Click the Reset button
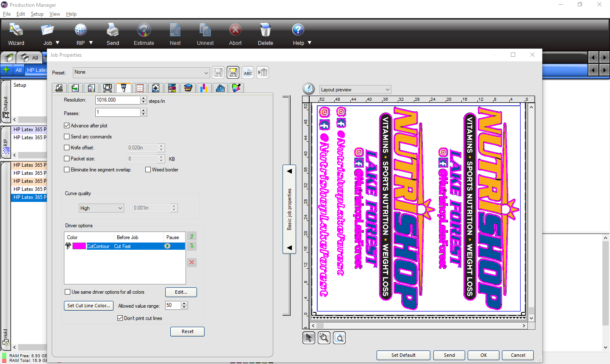 coord(187,331)
